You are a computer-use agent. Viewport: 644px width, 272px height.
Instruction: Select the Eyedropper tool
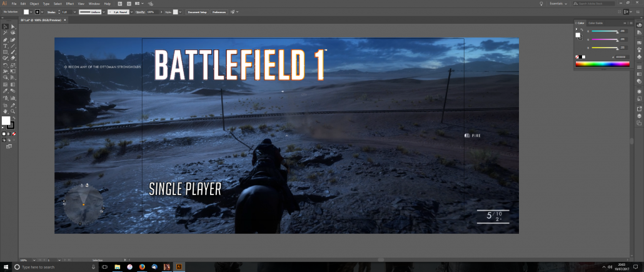(x=6, y=91)
